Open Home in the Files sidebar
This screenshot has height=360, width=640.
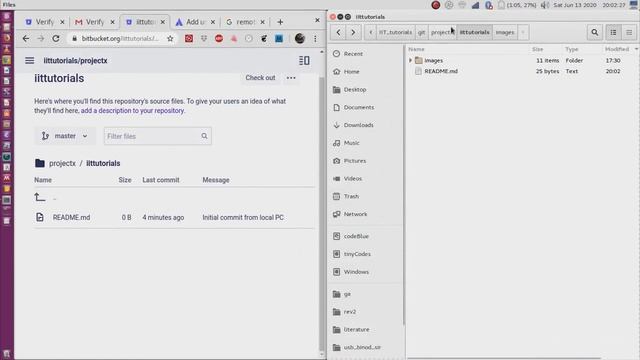(x=351, y=71)
